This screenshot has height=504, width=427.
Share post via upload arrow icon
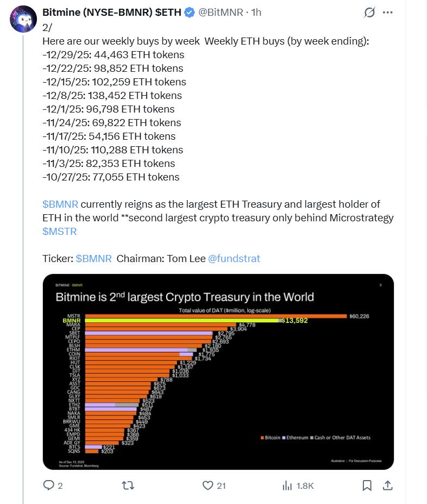[x=388, y=486]
